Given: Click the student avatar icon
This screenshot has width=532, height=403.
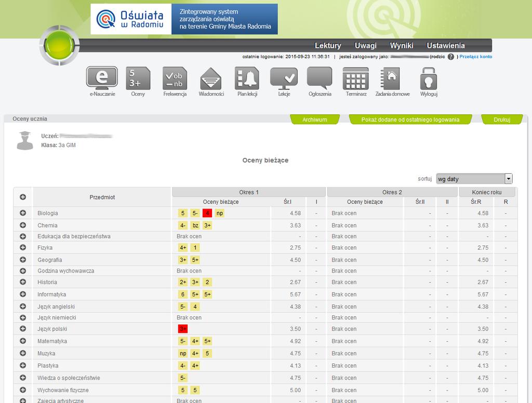Looking at the screenshot, I should coord(25,140).
